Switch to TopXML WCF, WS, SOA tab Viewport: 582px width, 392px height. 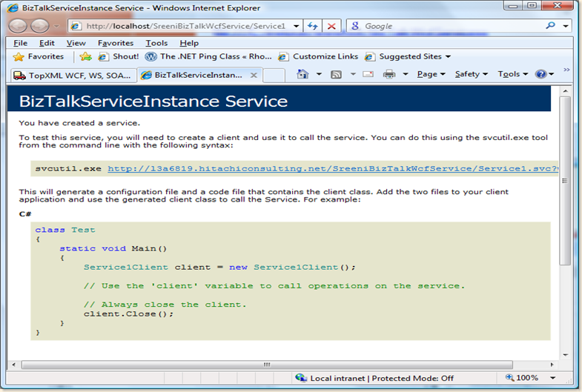tap(74, 75)
